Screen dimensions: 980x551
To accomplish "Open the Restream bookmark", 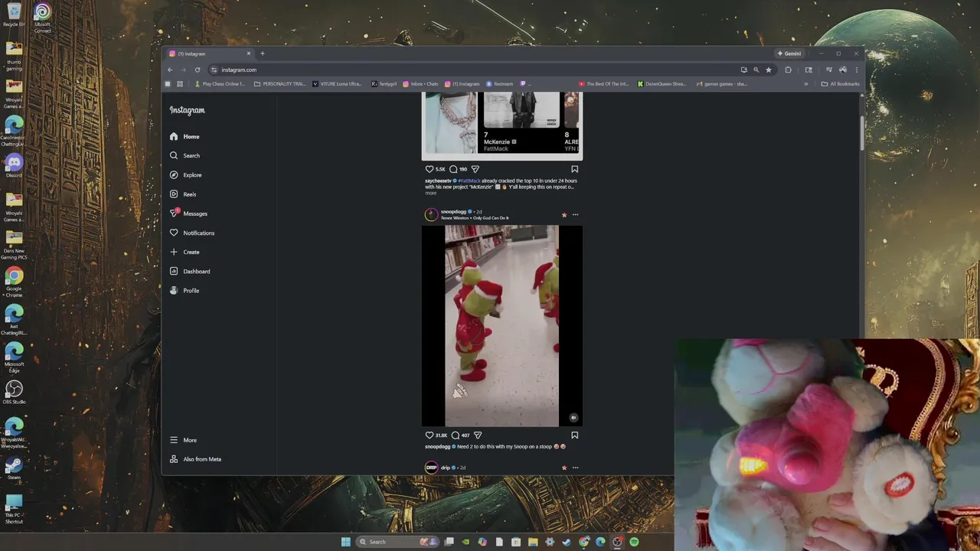I will pos(499,84).
